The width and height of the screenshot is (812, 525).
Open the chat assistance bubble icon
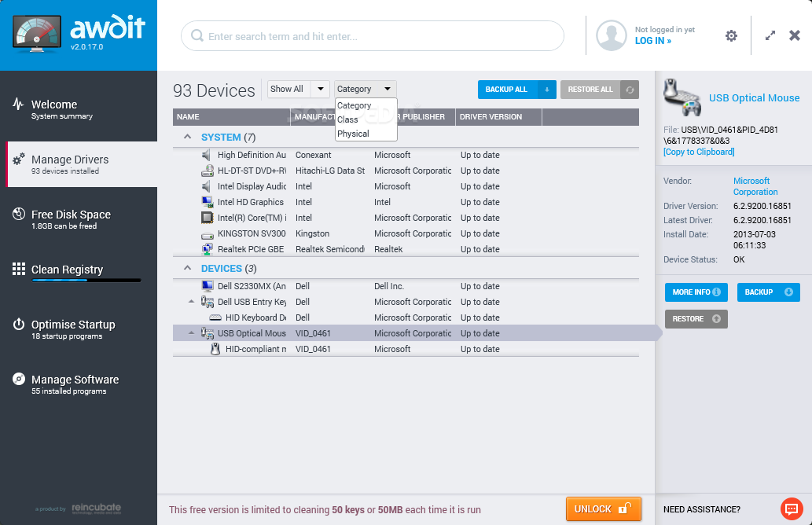792,509
